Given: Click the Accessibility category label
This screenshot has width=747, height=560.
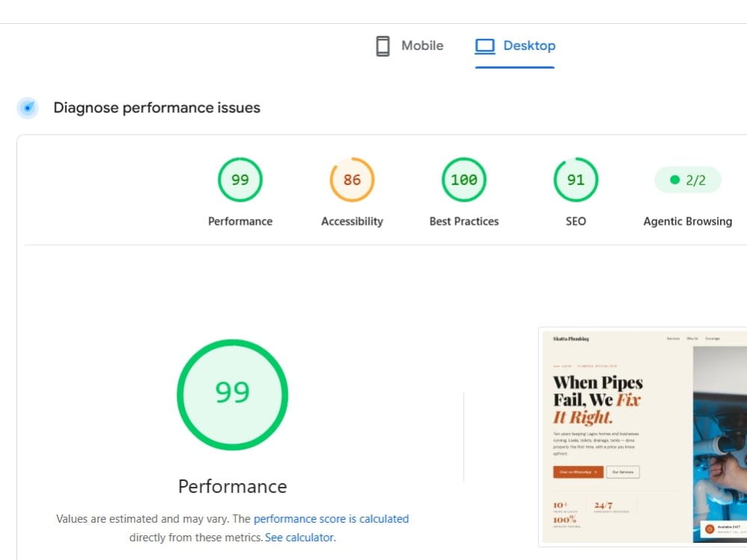Looking at the screenshot, I should pos(352,222).
